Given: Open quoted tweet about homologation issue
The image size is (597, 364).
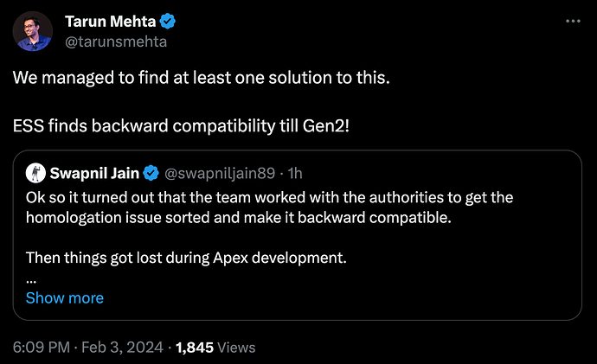Looking at the screenshot, I should [298, 235].
